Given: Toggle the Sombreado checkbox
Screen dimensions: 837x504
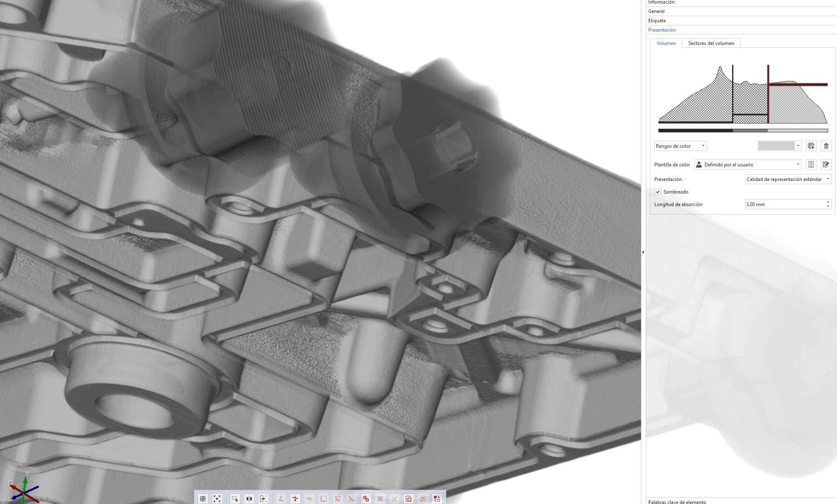Looking at the screenshot, I should [x=658, y=192].
